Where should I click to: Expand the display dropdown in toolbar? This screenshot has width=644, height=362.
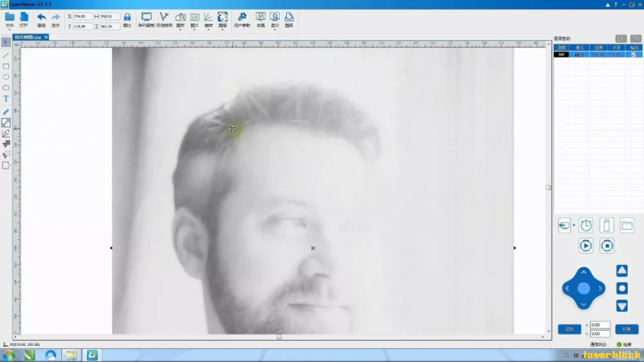[275, 30]
